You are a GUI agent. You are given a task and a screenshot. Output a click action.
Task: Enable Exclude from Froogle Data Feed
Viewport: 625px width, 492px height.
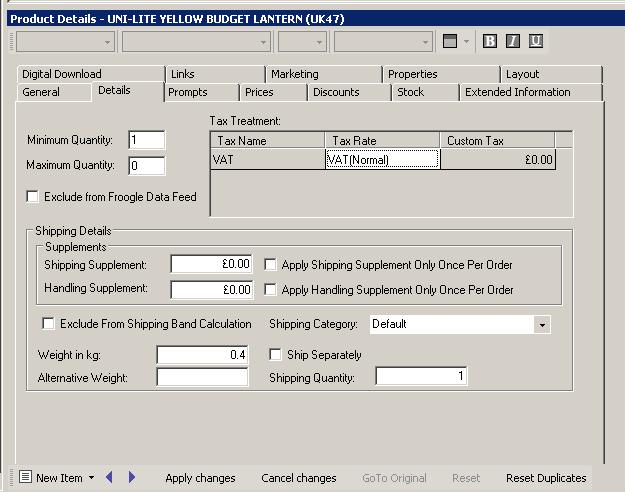[x=33, y=197]
